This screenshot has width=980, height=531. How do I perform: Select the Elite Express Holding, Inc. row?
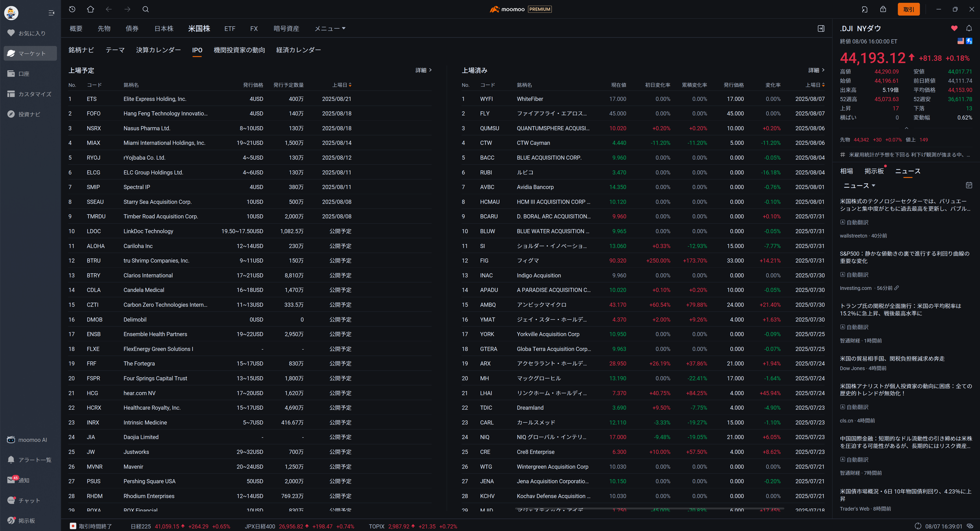tap(250, 99)
